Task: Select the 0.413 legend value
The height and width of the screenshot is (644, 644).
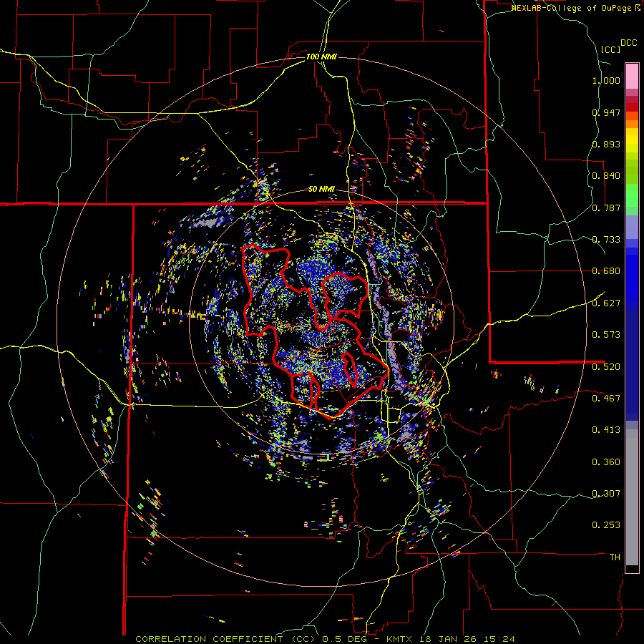Action: (606, 430)
